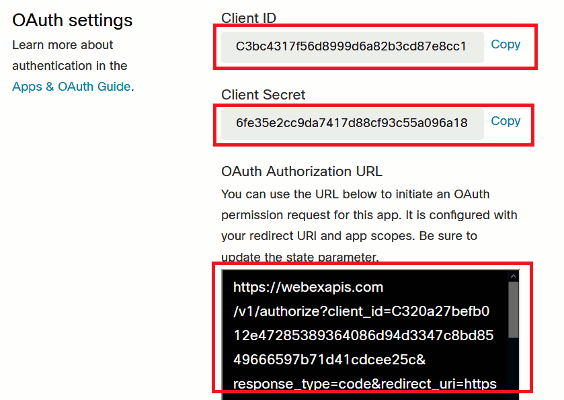The image size is (564, 400).
Task: Open the Apps & OAuth Guide link
Action: click(x=71, y=87)
